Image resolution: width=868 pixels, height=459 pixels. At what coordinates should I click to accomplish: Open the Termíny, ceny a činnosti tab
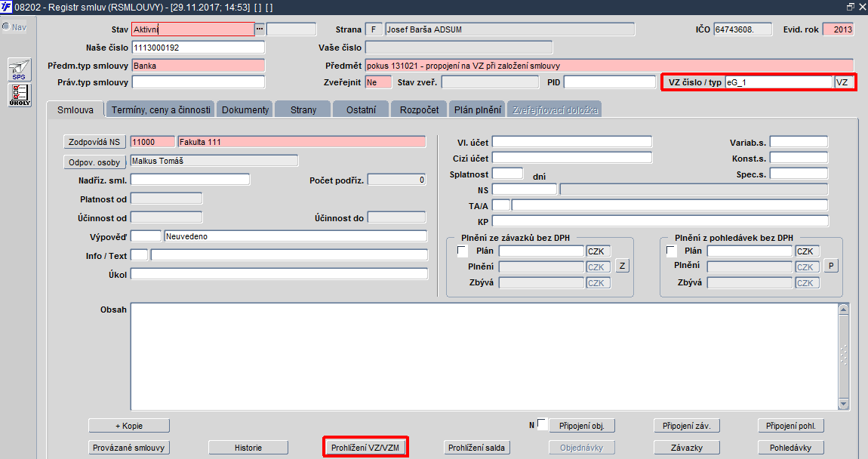click(161, 109)
